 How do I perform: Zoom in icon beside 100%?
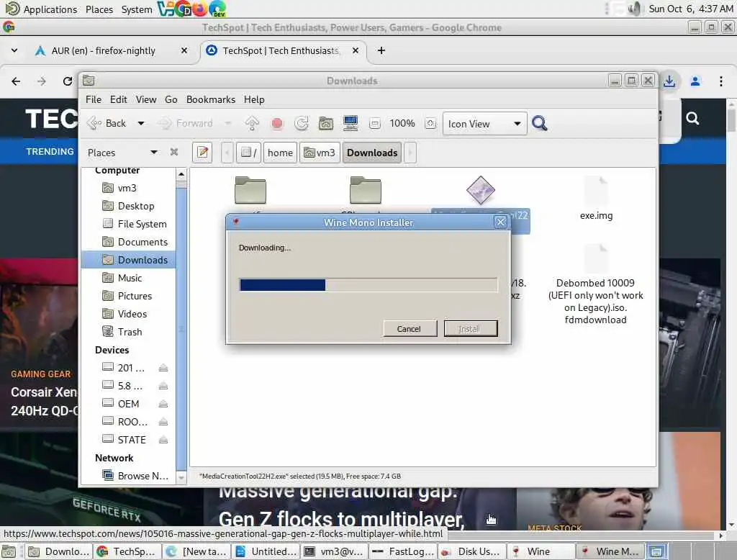[430, 124]
